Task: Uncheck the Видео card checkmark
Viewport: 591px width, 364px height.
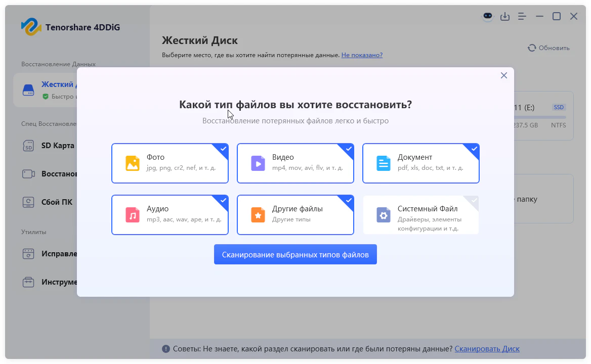Action: [x=348, y=149]
